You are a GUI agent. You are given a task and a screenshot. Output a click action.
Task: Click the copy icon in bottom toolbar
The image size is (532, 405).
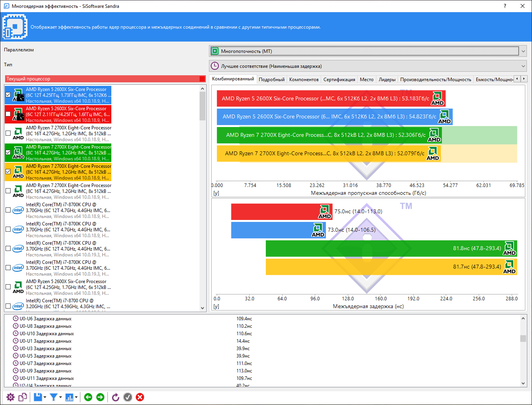tap(23, 397)
